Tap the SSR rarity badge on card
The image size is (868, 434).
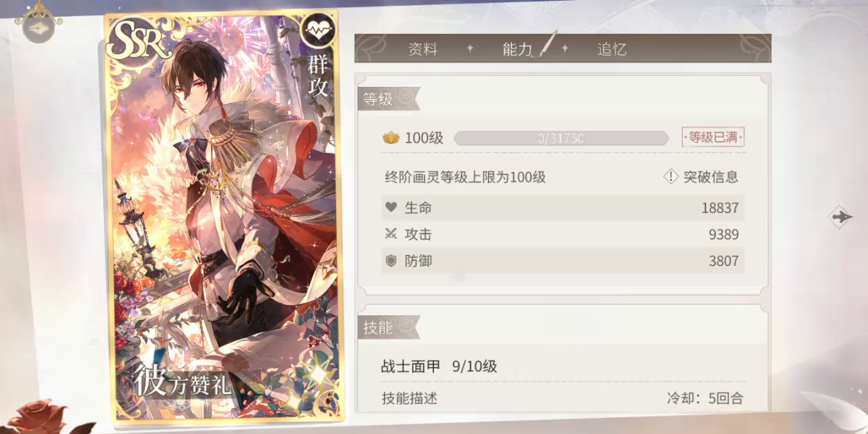click(x=138, y=41)
